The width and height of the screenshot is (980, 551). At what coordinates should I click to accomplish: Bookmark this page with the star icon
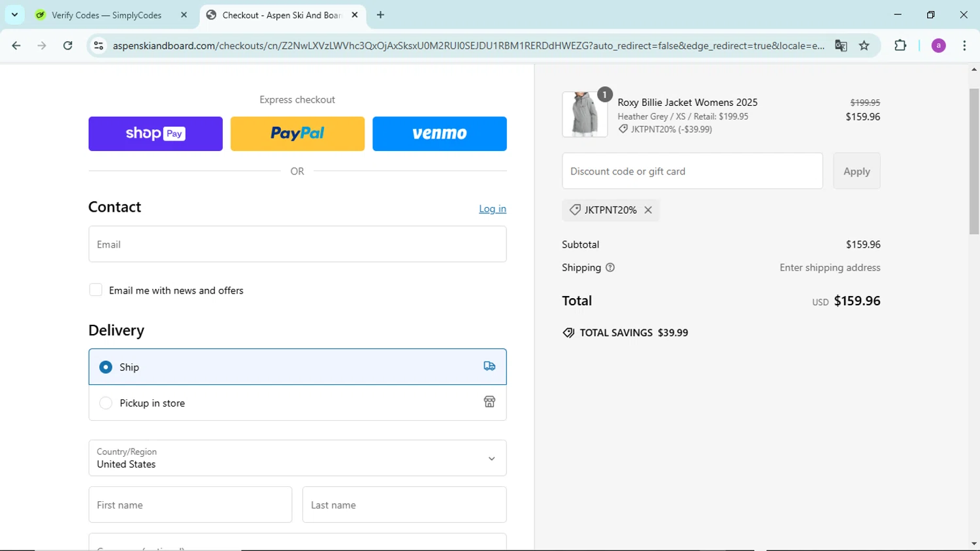[x=864, y=46]
